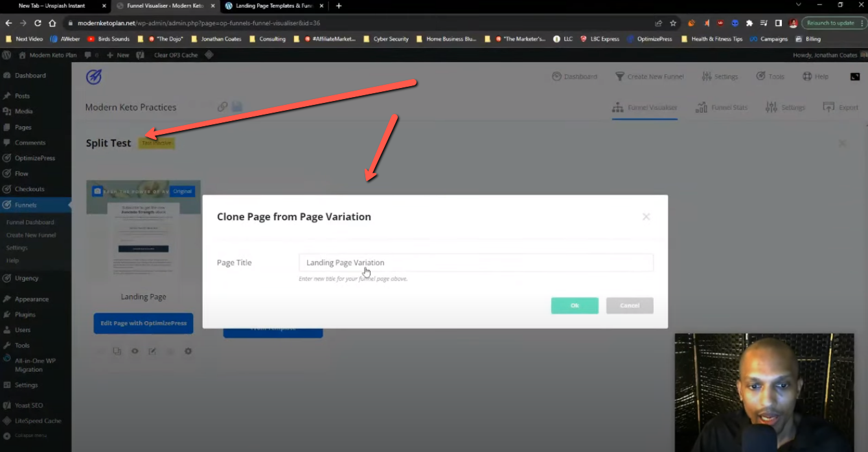The height and width of the screenshot is (452, 868).
Task: Toggle the Test Inactive split test badge
Action: click(156, 142)
